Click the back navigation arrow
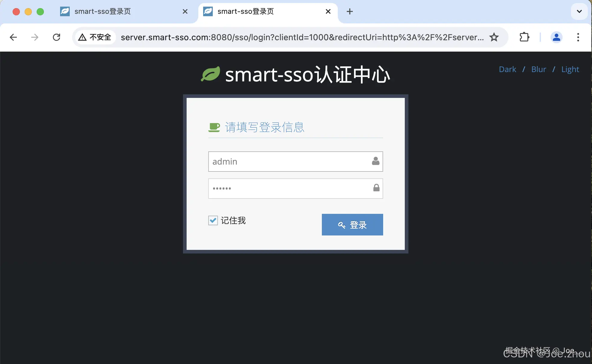The width and height of the screenshot is (592, 364). [x=13, y=37]
